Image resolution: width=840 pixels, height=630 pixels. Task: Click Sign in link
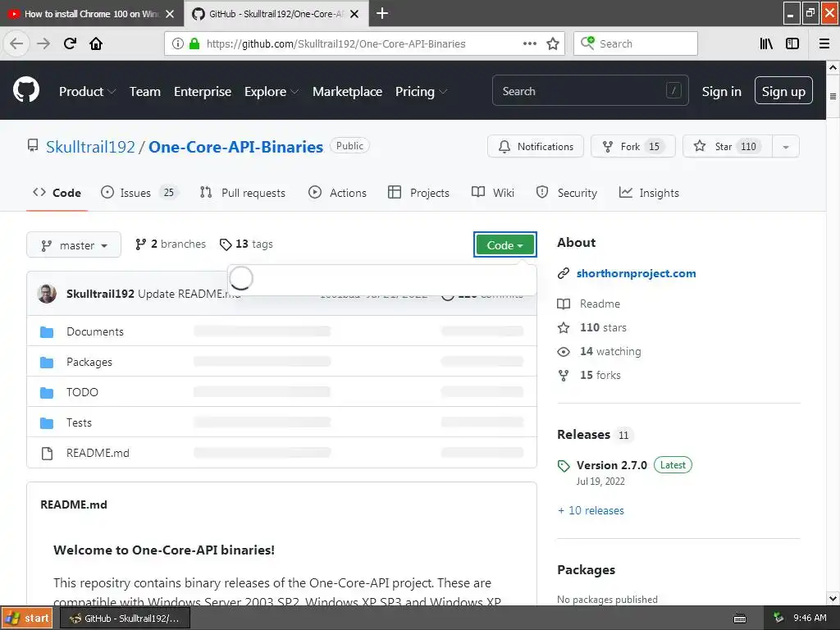click(722, 92)
